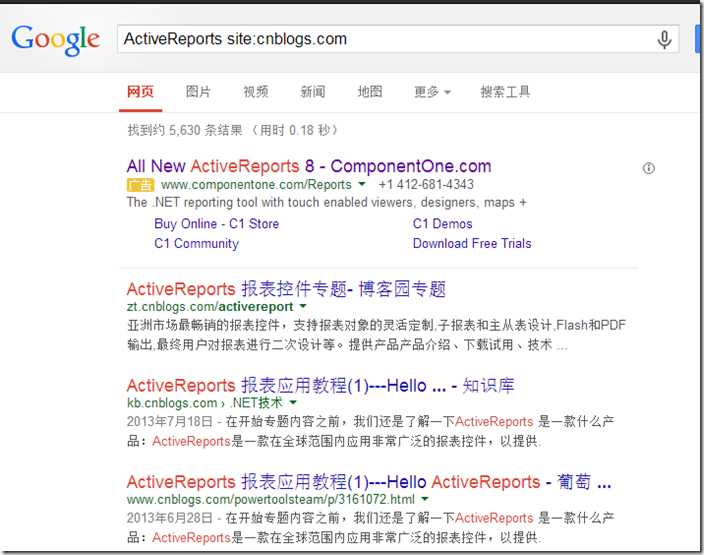Select the 网页 tab

(x=141, y=92)
